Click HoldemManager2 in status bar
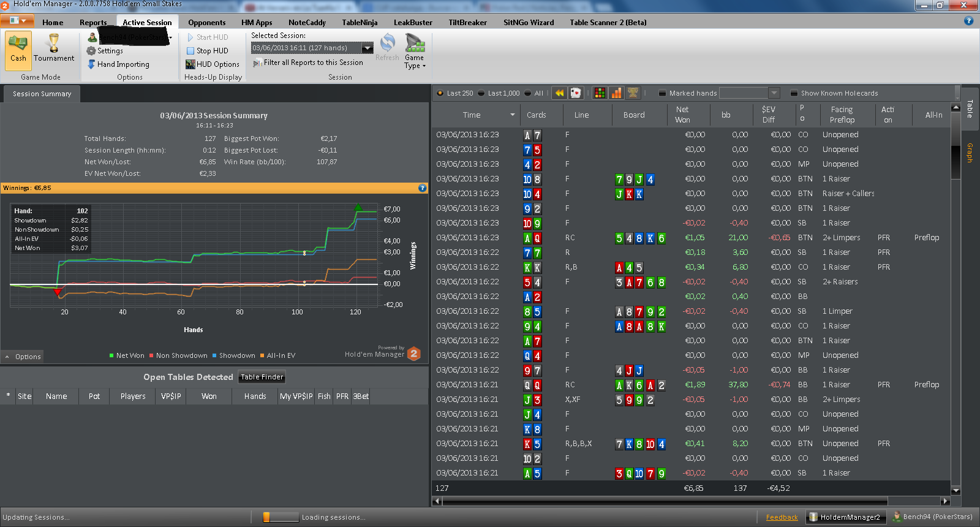Image resolution: width=980 pixels, height=527 pixels. (845, 517)
